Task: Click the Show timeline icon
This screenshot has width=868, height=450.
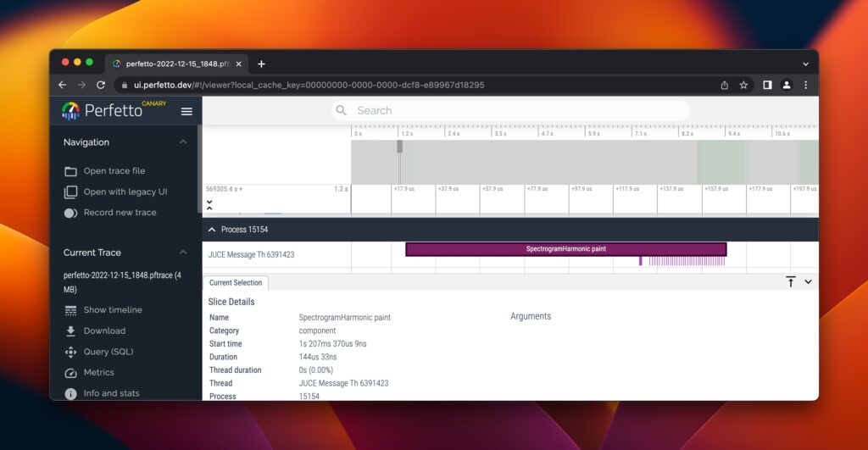Action: [x=71, y=310]
